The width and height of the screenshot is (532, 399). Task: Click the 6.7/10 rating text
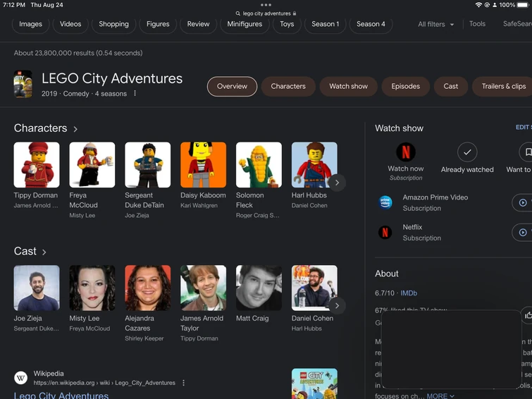385,293
